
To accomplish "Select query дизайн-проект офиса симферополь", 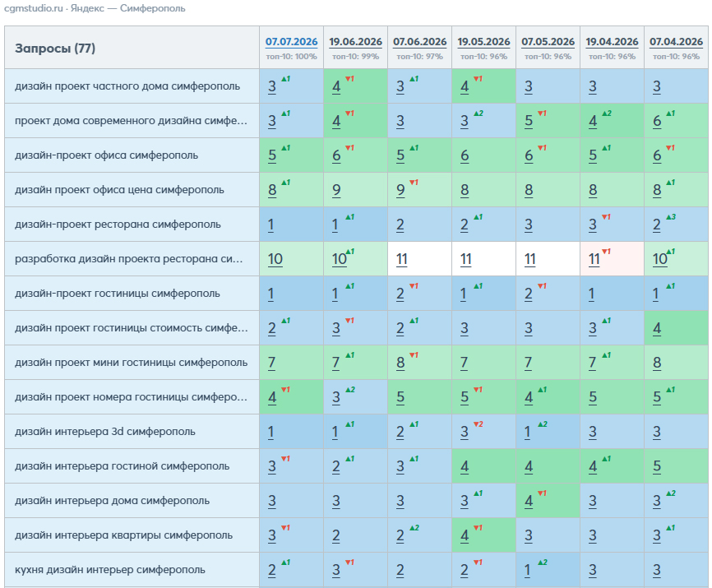I will [106, 155].
